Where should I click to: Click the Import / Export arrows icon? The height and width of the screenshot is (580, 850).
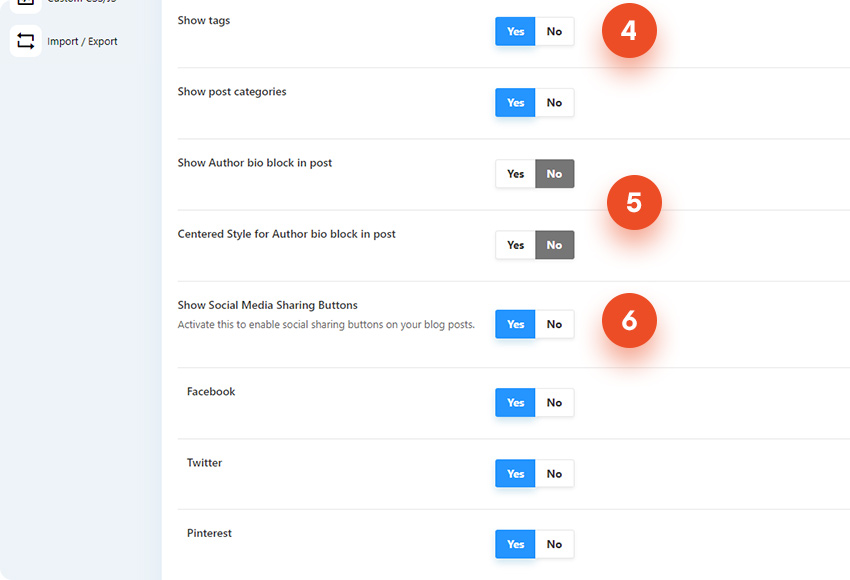tap(25, 41)
